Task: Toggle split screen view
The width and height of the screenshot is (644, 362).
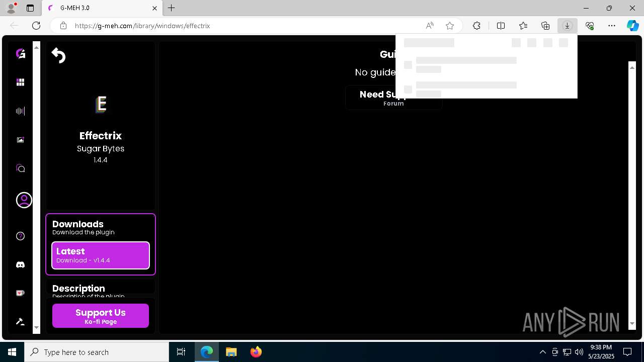Action: [x=501, y=26]
